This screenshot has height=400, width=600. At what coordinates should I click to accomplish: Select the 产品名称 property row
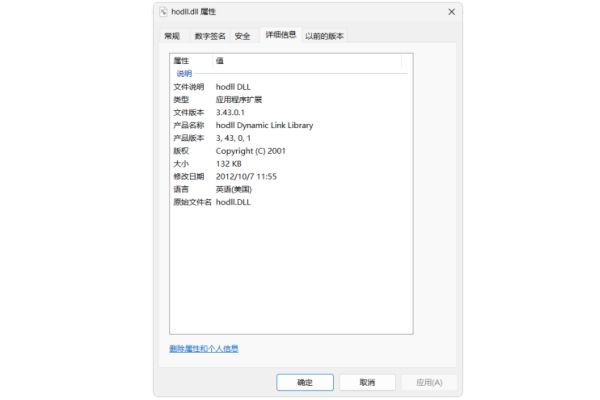[x=189, y=125]
